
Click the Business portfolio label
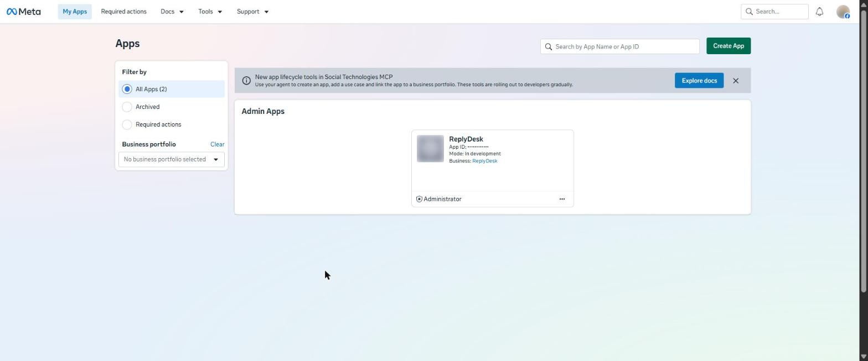149,144
